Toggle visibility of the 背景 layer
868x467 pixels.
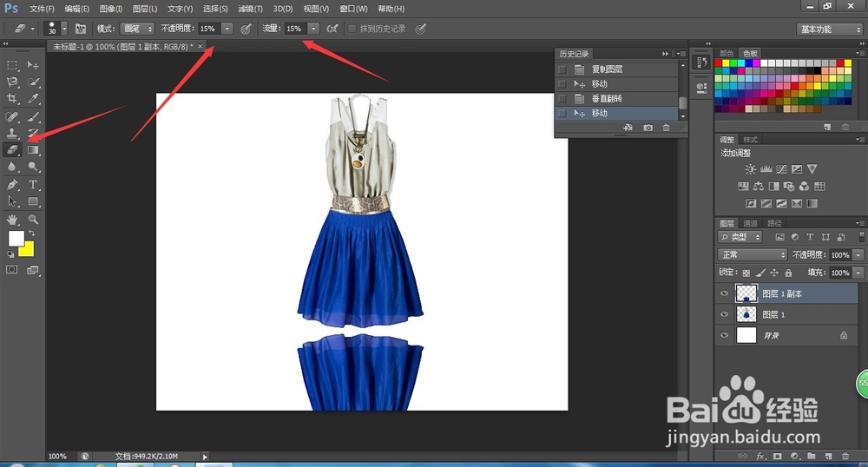click(x=724, y=334)
